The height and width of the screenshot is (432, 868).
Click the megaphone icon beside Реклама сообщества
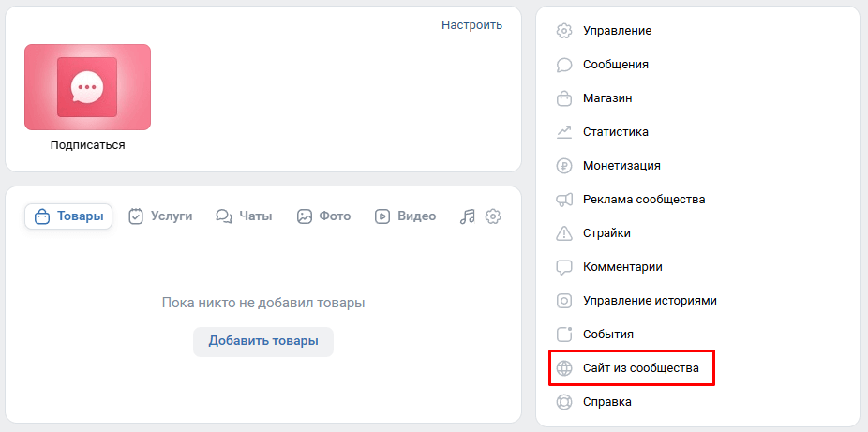563,200
